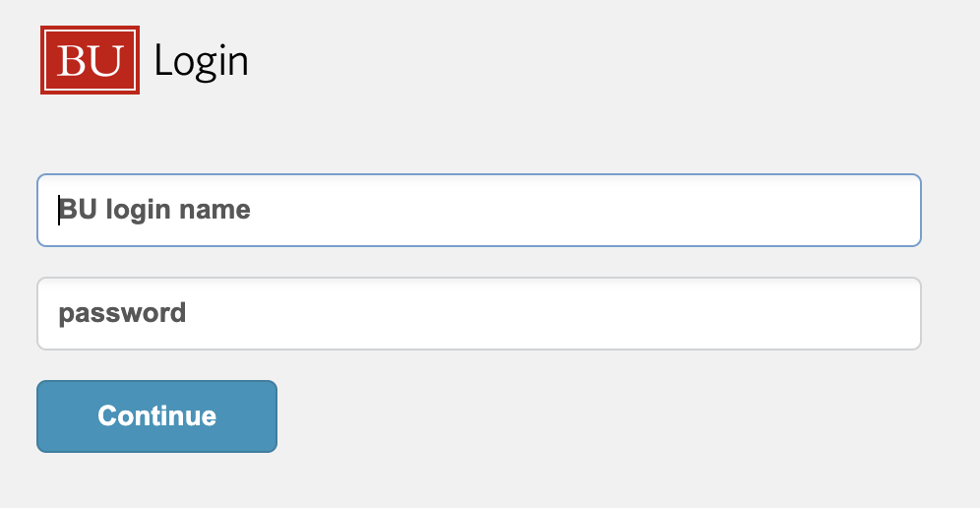Click the Login title next to the logo

point(202,62)
